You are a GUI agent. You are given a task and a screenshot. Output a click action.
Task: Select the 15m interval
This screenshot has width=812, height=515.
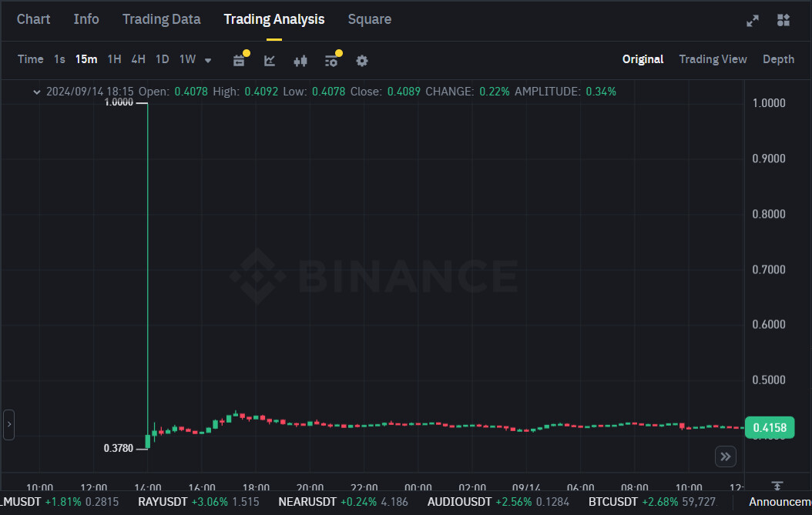[86, 59]
